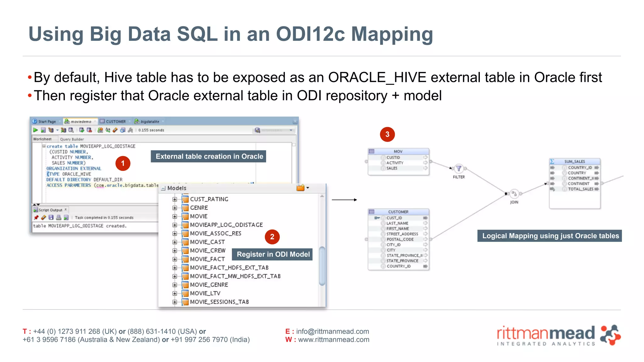
Task: Collapse the Models panel header
Action: [163, 189]
